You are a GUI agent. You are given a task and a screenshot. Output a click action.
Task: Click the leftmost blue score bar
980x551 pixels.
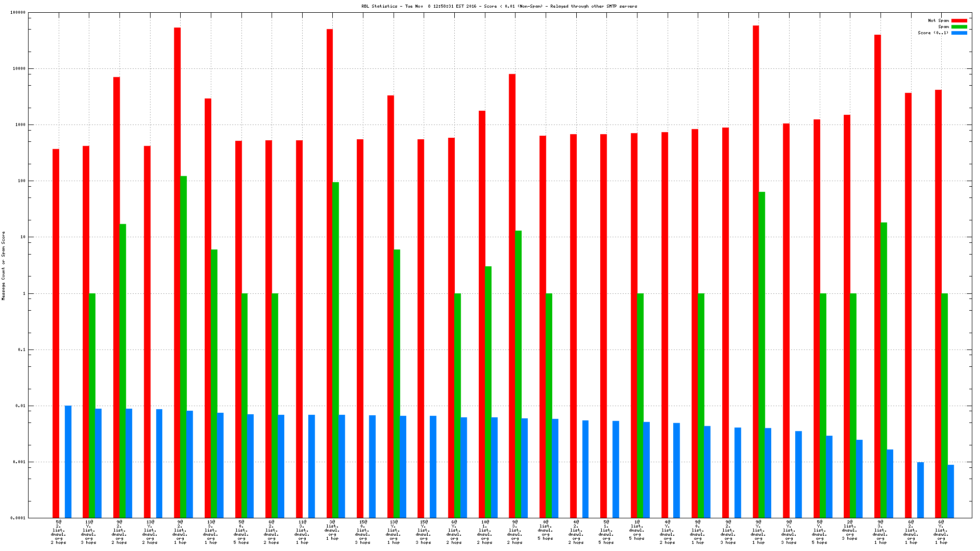(x=68, y=461)
